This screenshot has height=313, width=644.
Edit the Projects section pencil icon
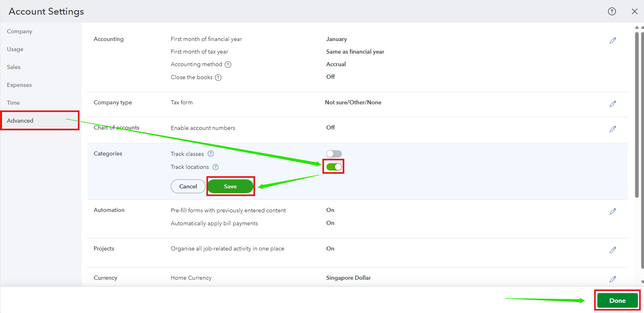[x=612, y=250]
